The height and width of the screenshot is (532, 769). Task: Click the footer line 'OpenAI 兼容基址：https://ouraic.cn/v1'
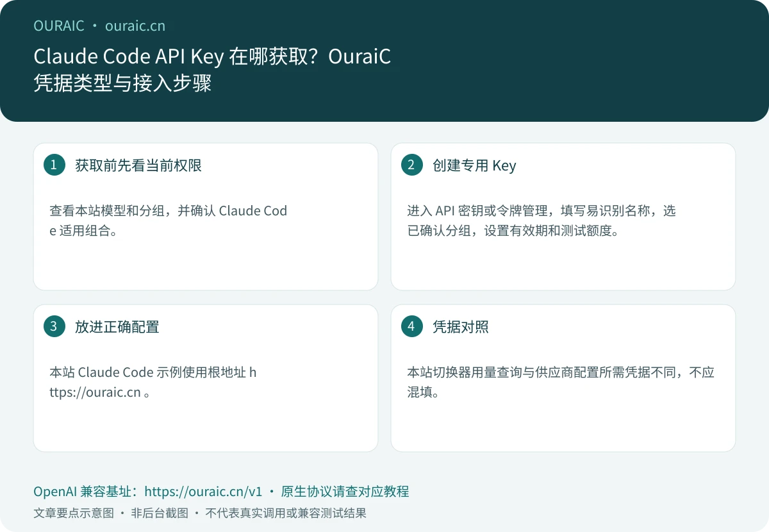(x=148, y=492)
